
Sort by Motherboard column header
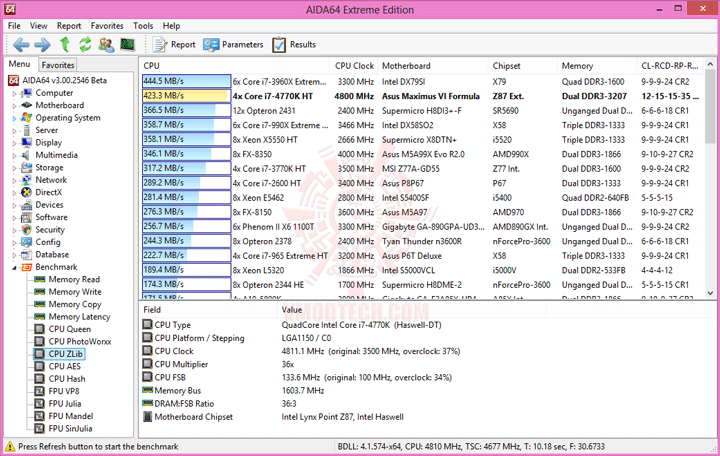tap(433, 66)
